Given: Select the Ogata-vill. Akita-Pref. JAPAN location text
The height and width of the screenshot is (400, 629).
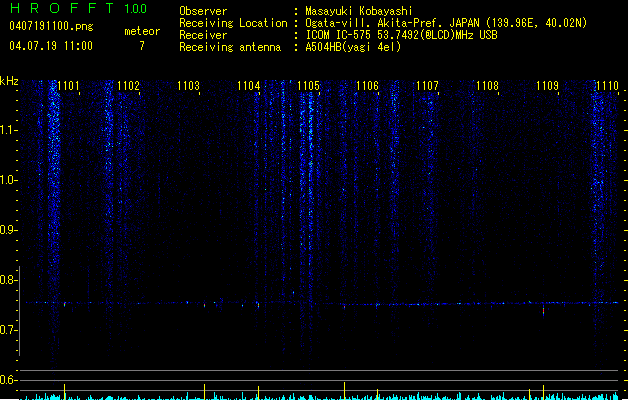Looking at the screenshot, I should pyautogui.click(x=446, y=23).
